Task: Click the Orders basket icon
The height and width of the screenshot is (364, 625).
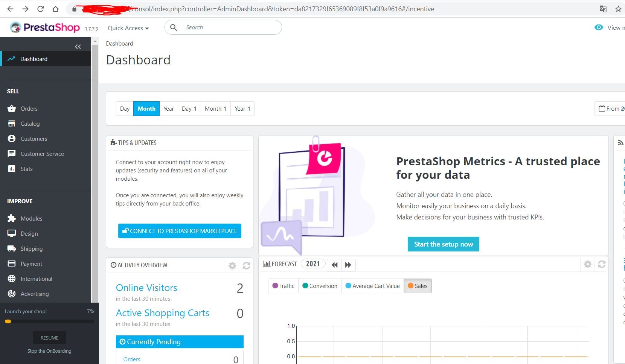Action: click(x=12, y=108)
